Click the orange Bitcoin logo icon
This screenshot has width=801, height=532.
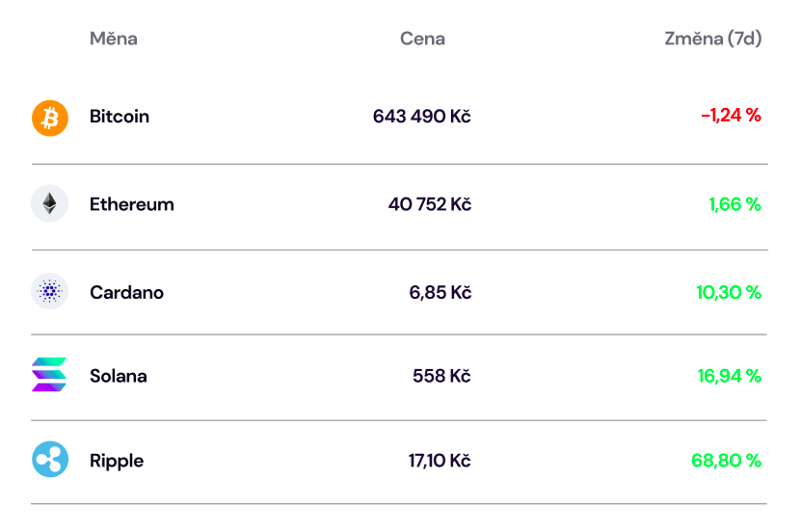(x=50, y=118)
